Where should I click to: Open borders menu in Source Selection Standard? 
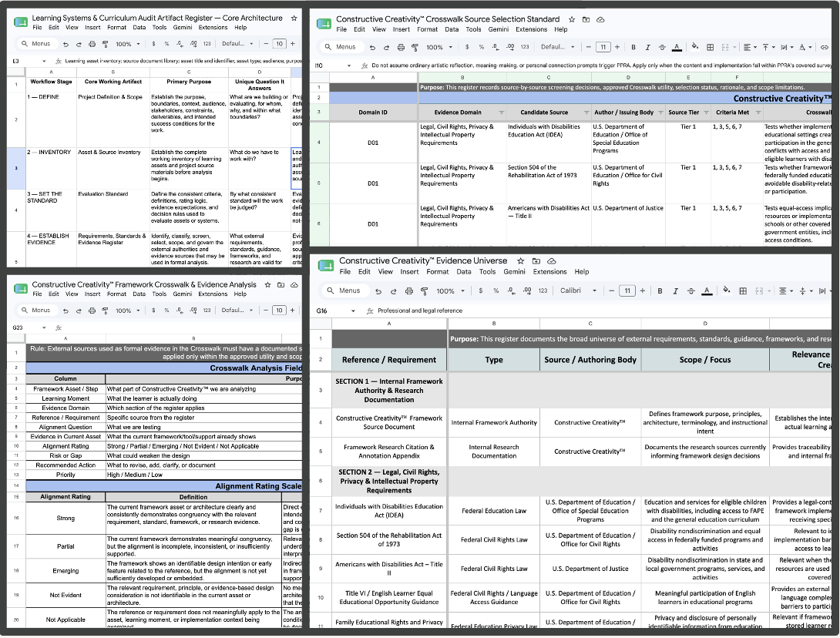tap(711, 47)
